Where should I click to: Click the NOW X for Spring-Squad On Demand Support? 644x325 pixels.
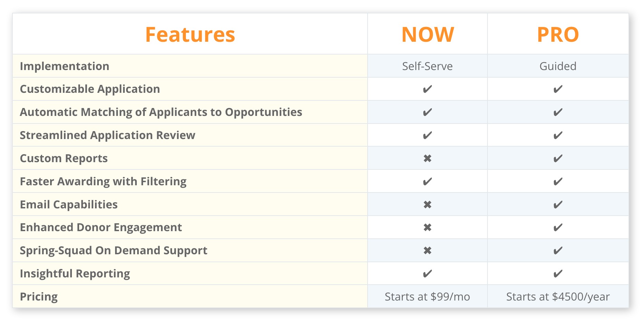[427, 250]
